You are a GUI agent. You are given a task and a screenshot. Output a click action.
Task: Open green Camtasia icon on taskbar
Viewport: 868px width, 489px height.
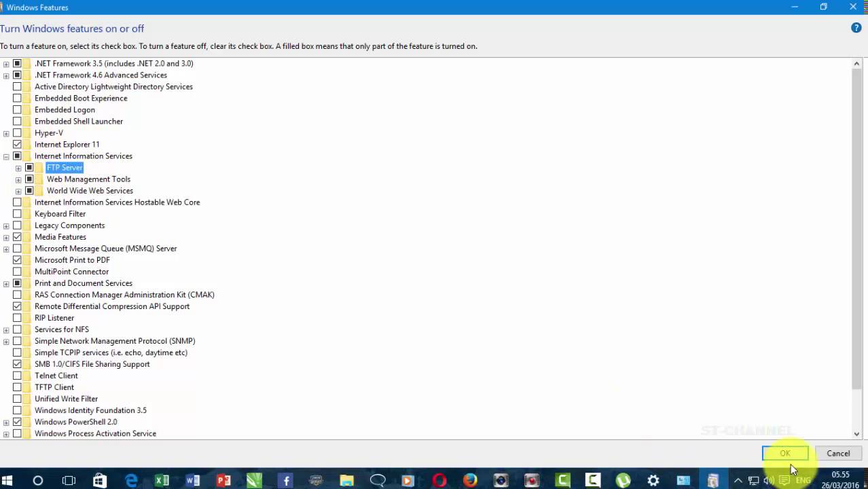coord(563,480)
